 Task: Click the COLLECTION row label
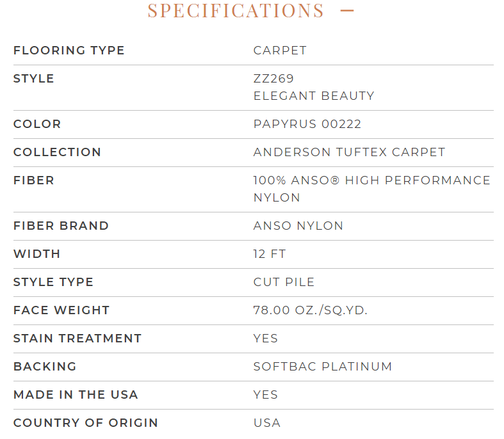[57, 152]
